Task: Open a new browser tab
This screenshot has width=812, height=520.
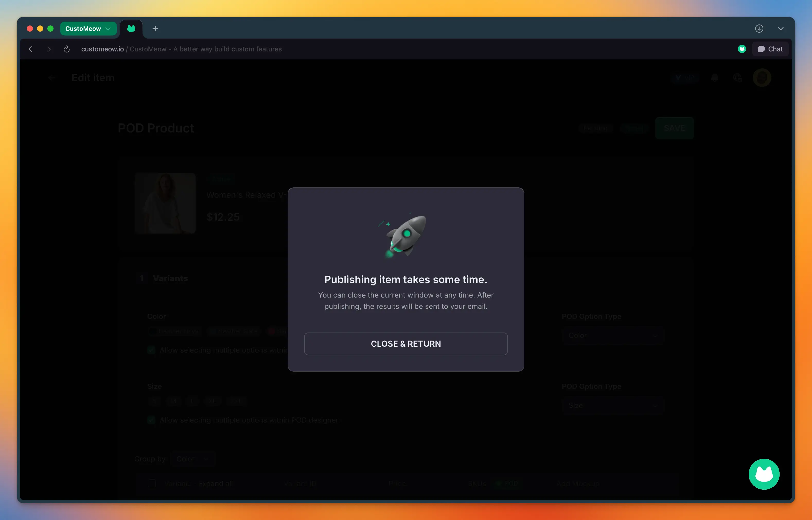Action: click(155, 29)
